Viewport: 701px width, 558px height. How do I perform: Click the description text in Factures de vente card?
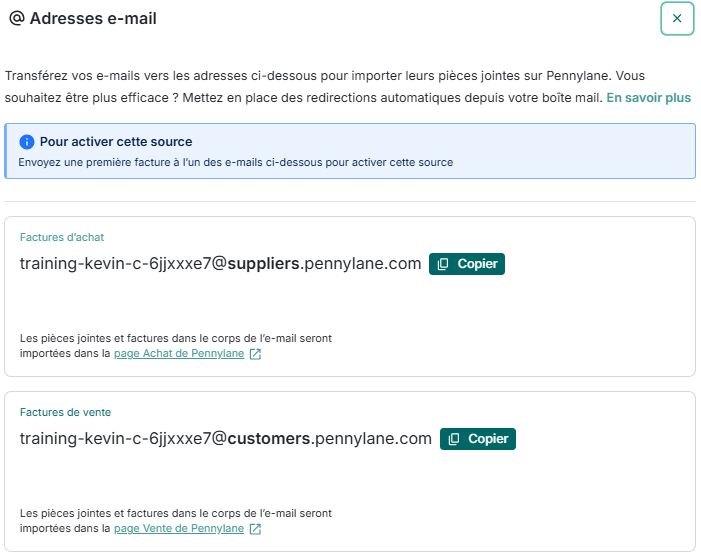pos(175,513)
